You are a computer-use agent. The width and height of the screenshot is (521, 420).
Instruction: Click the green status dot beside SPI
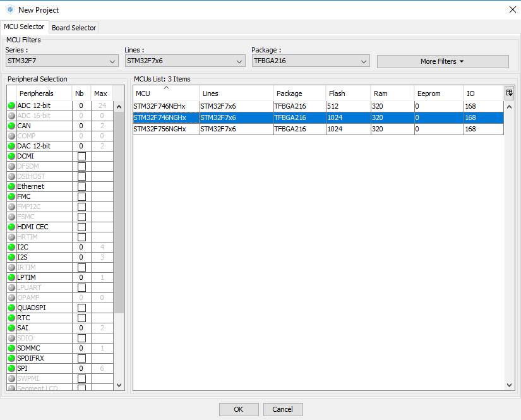11,368
